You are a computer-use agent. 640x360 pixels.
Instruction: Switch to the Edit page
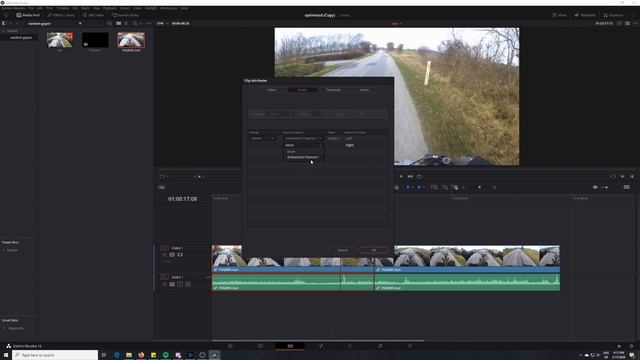290,346
